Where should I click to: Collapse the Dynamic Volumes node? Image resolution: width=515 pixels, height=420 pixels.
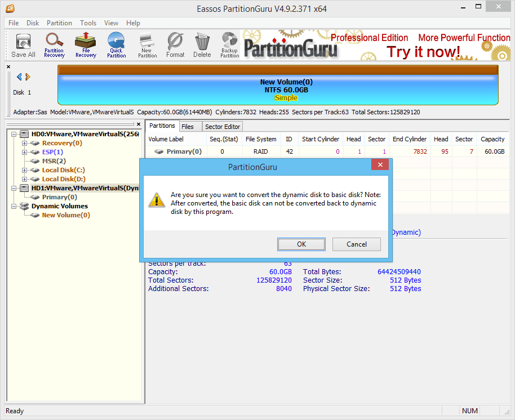(14, 207)
